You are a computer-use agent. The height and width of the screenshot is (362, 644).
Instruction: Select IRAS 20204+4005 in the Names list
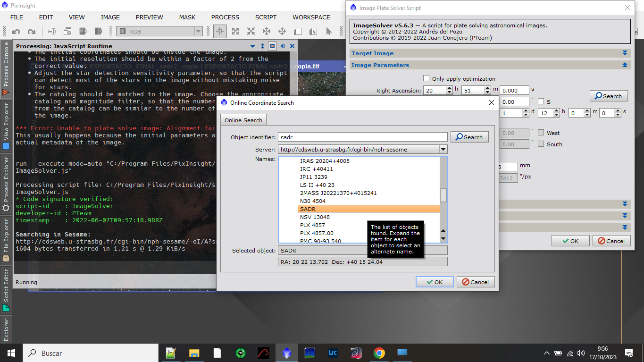(325, 161)
